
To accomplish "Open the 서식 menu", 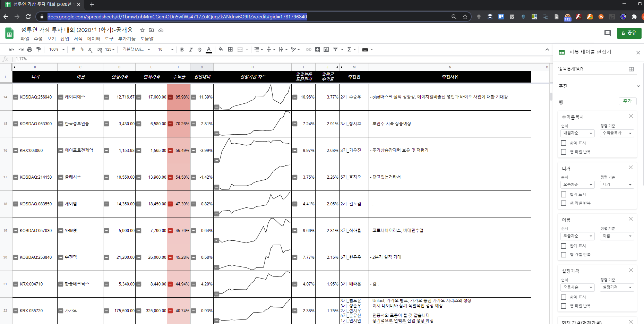I will (x=78, y=39).
